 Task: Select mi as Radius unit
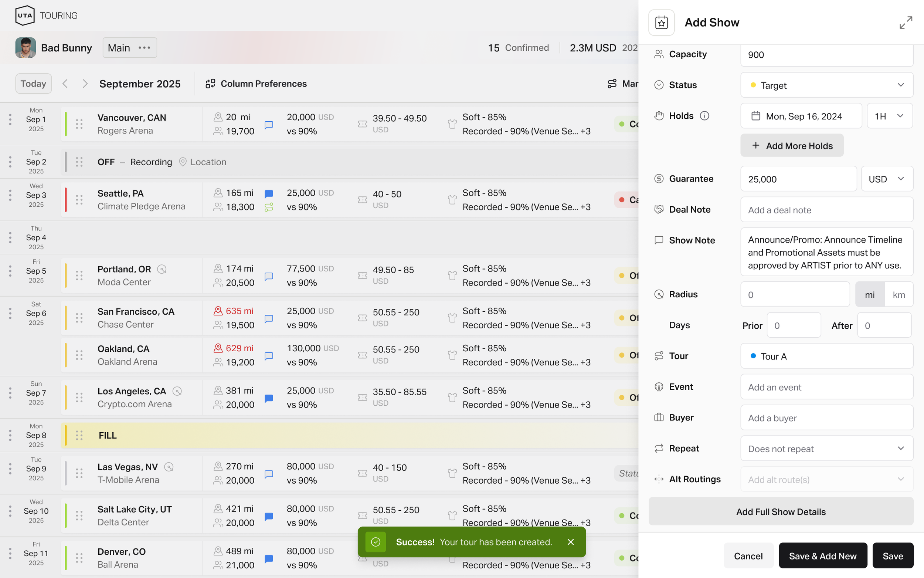(869, 295)
